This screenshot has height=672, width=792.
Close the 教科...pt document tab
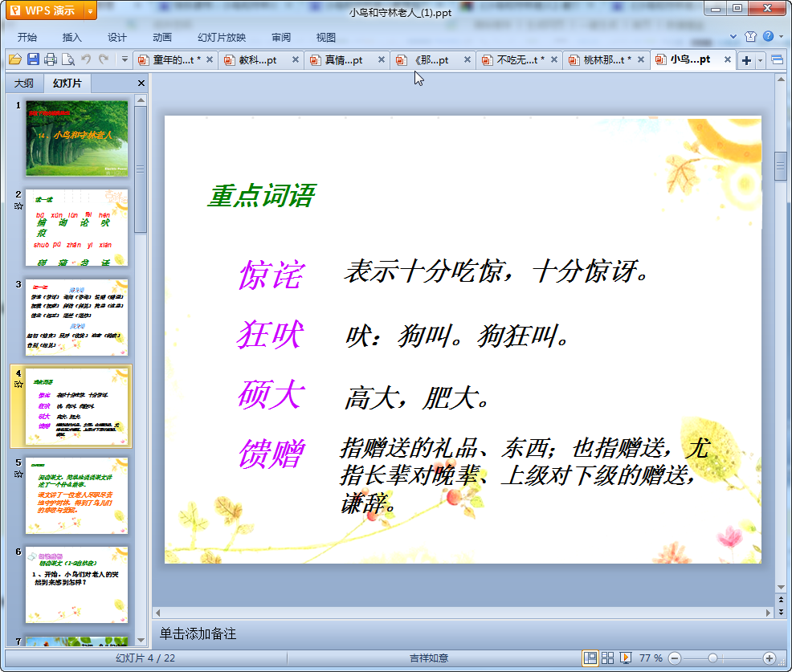coord(296,59)
